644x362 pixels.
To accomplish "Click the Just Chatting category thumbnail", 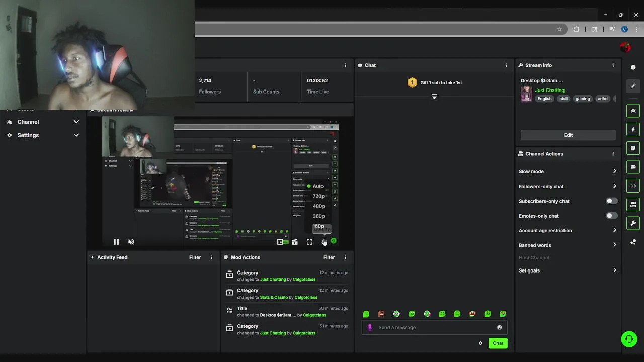I will [526, 95].
